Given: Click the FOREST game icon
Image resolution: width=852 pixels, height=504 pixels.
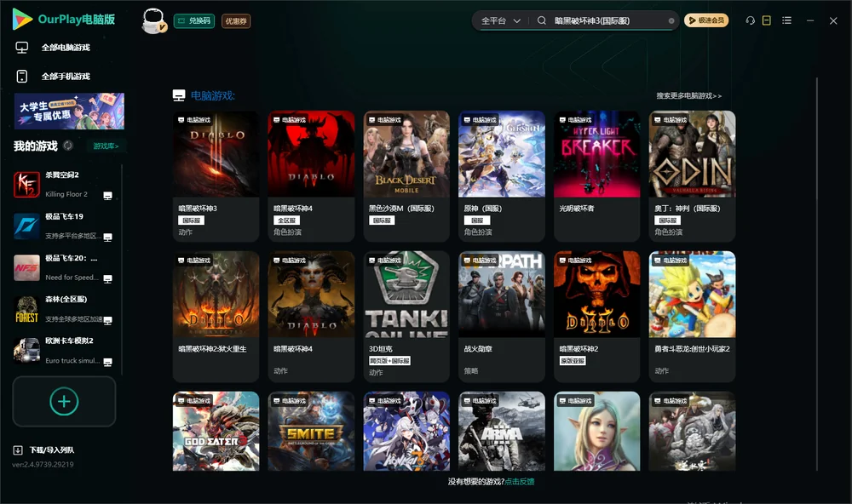Looking at the screenshot, I should [x=26, y=310].
